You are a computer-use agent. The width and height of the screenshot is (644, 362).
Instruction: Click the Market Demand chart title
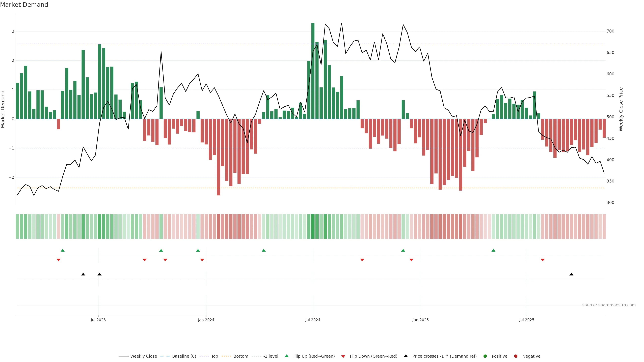(x=24, y=5)
